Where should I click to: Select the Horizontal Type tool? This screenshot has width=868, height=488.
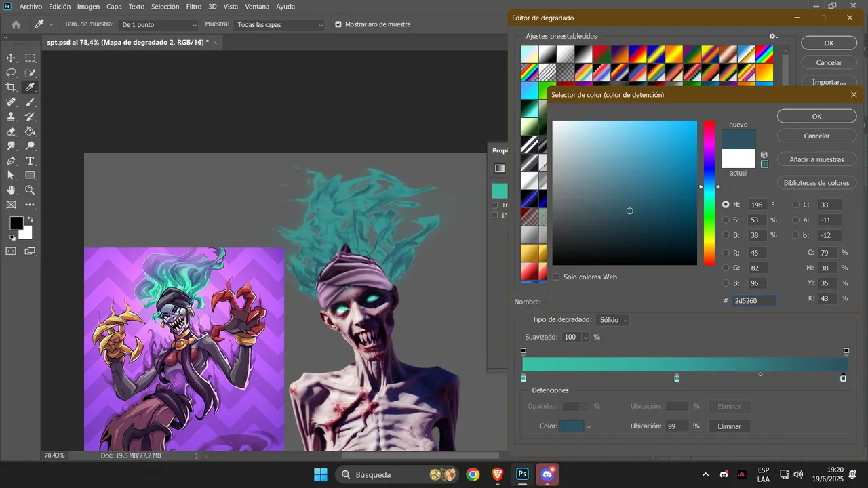(31, 161)
